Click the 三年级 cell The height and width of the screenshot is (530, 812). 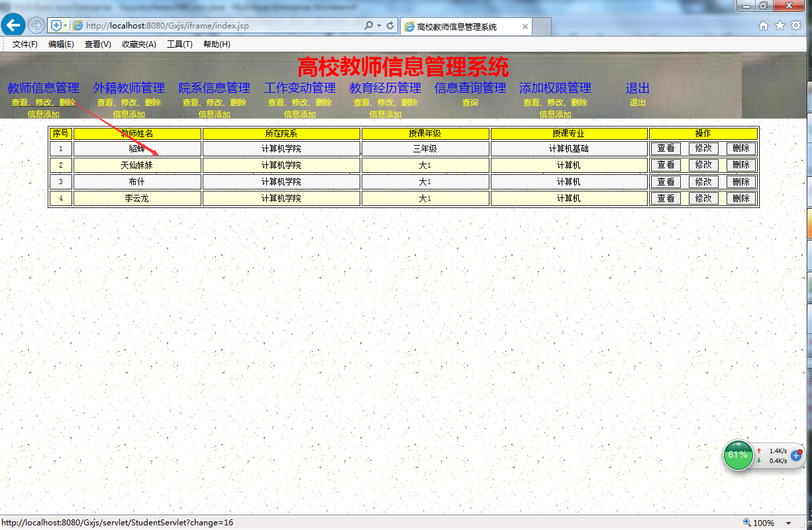tap(425, 148)
